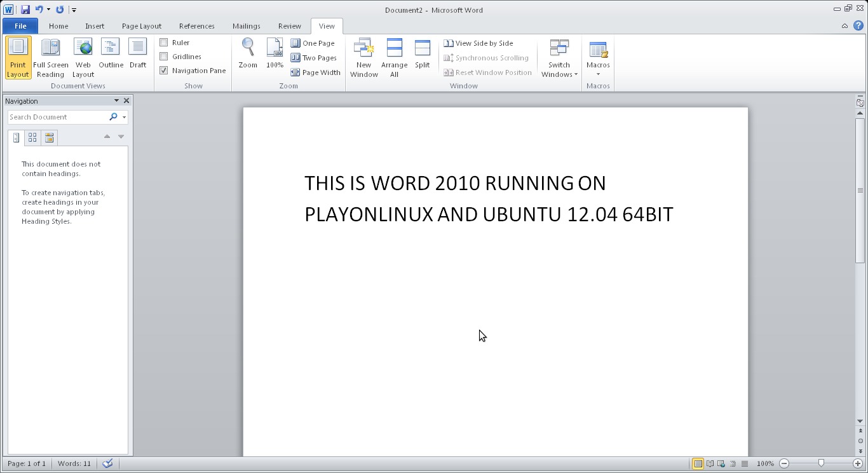The image size is (868, 473).
Task: Jump to next page double-arrow button
Action: pyautogui.click(x=860, y=451)
